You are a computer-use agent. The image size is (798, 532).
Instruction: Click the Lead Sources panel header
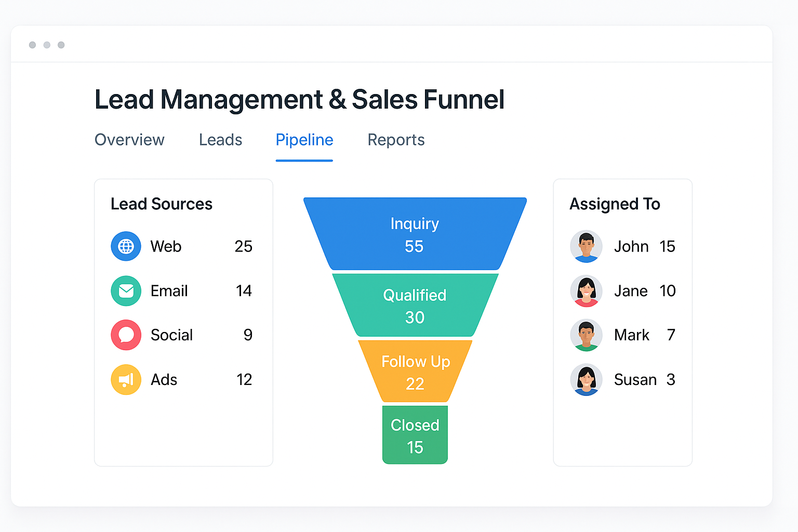[161, 204]
